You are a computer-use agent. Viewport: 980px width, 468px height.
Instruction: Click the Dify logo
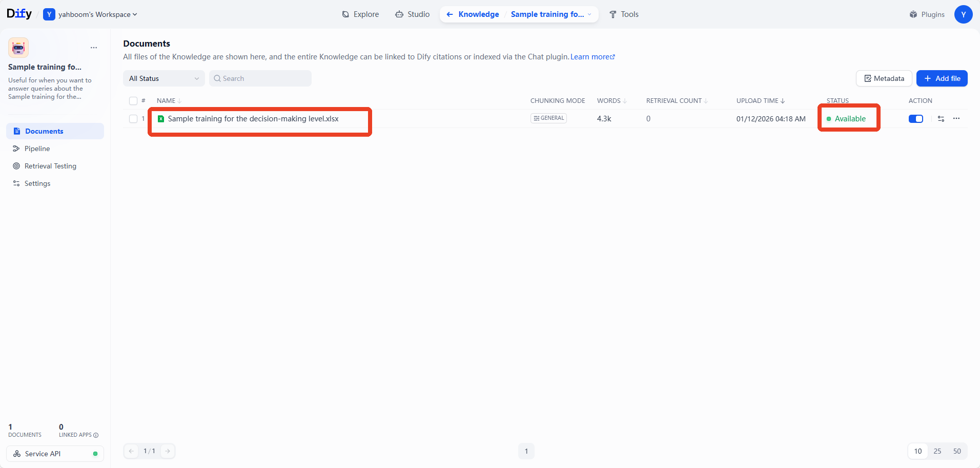pos(19,14)
